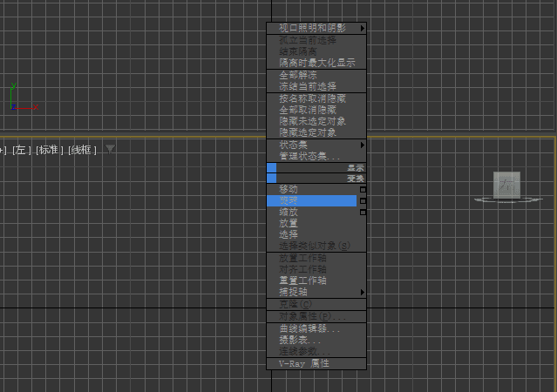Click 选择类似对象(S) entry
Image resolution: width=557 pixels, height=392 pixels.
point(316,246)
